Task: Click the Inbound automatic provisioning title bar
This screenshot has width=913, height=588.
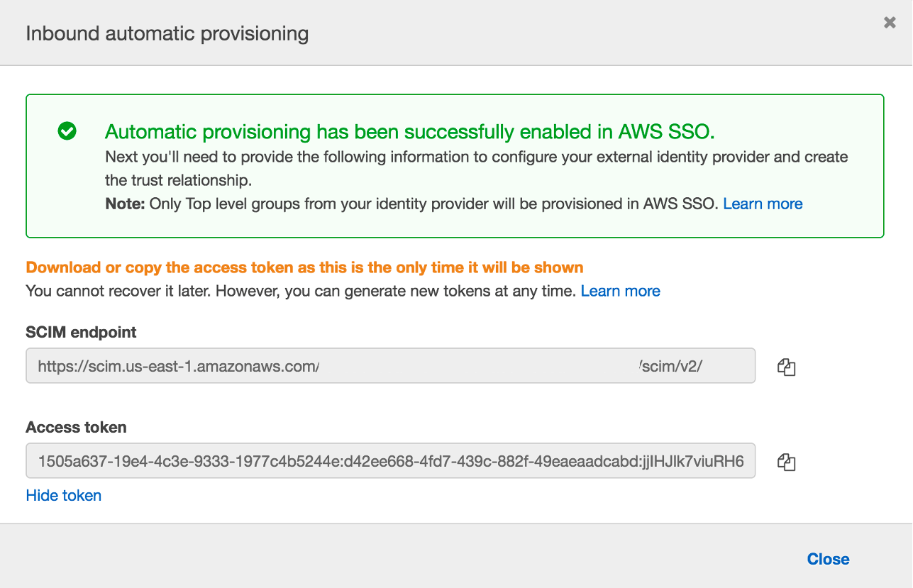Action: 167,33
